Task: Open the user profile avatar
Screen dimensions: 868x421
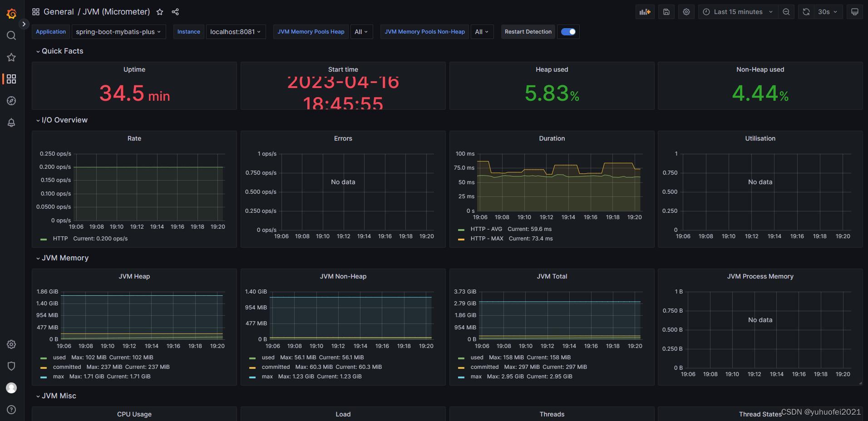Action: [x=11, y=388]
